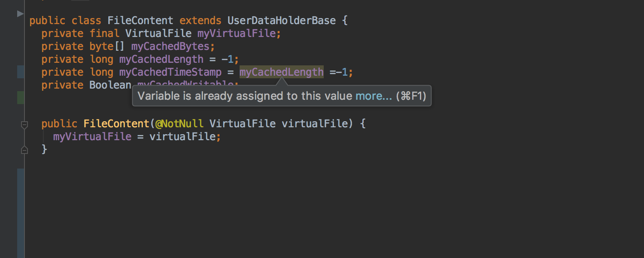The width and height of the screenshot is (644, 258).
Task: Open the "more..." link in the tooltip
Action: (x=374, y=96)
